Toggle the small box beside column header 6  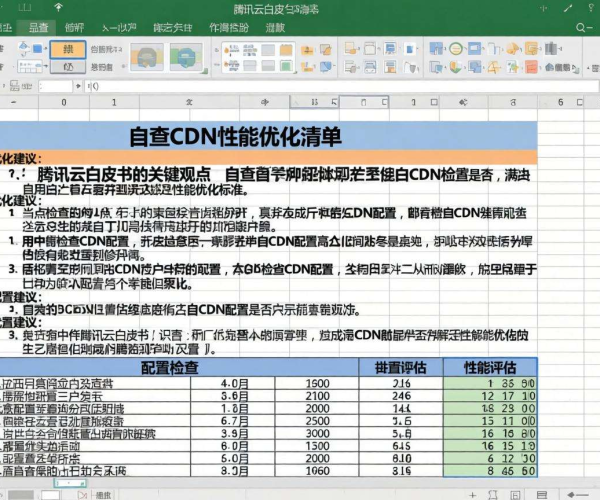click(x=580, y=102)
